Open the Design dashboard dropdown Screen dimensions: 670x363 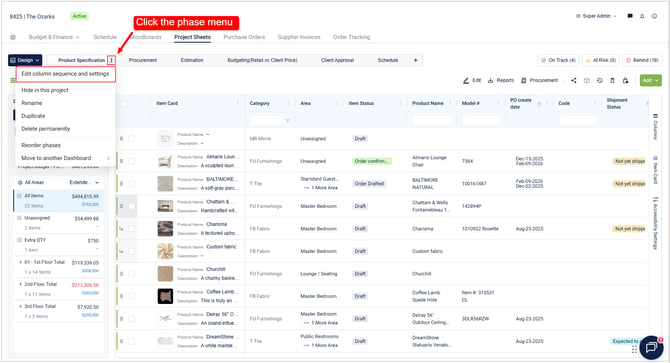click(25, 60)
